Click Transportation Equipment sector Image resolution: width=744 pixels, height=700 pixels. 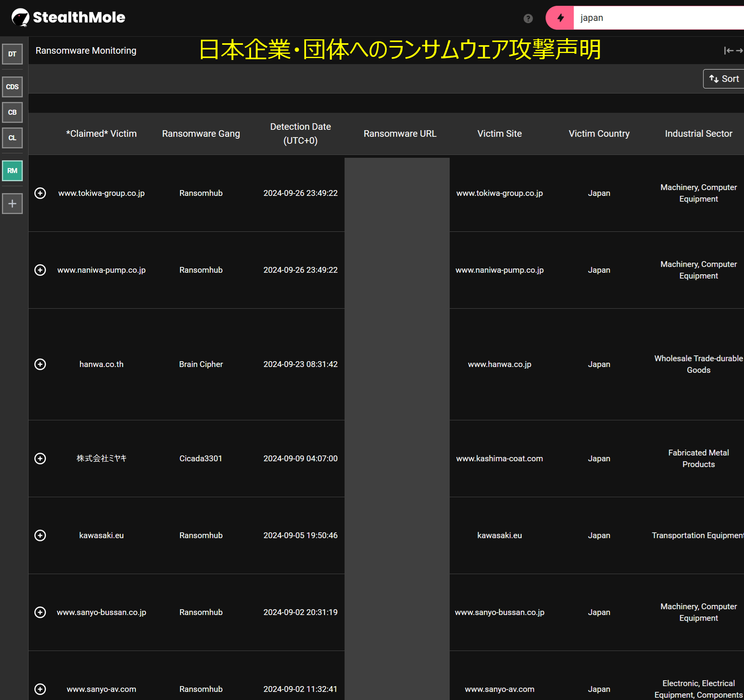pyautogui.click(x=698, y=535)
